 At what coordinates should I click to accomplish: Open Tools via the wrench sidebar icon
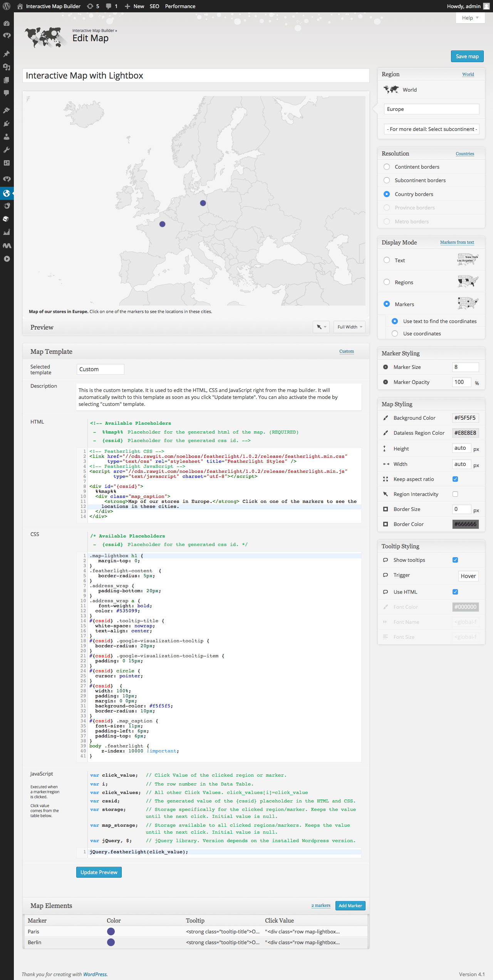click(7, 150)
